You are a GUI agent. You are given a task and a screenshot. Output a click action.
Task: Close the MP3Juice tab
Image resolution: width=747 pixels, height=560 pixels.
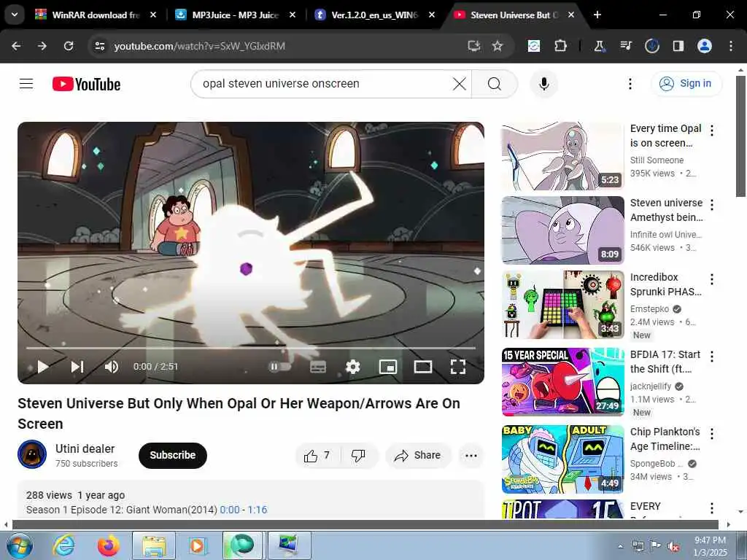click(293, 15)
